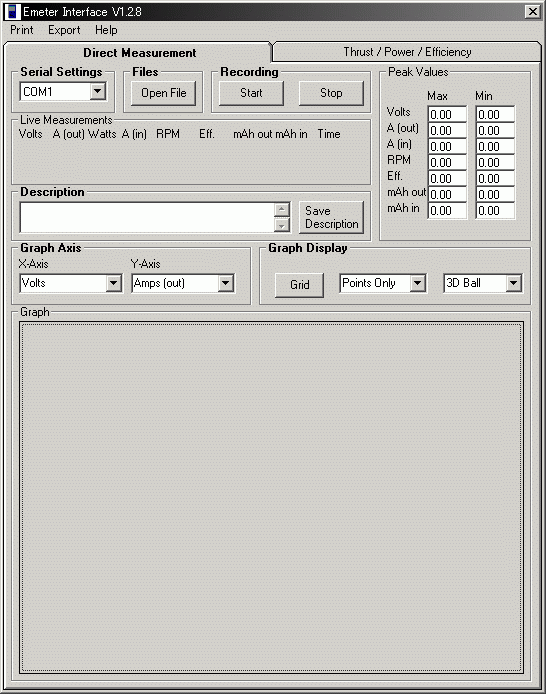Expand the Y-Axis Amps (out) dropdown

click(226, 283)
